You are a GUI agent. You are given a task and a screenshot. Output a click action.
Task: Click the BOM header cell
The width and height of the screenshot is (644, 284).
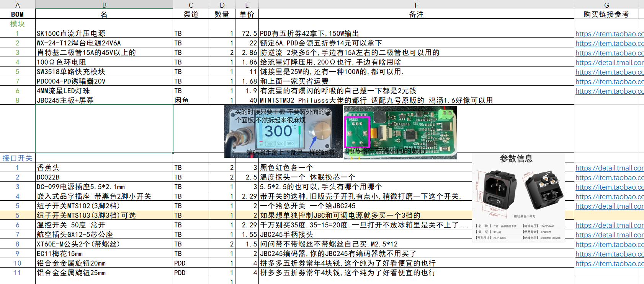pyautogui.click(x=17, y=14)
